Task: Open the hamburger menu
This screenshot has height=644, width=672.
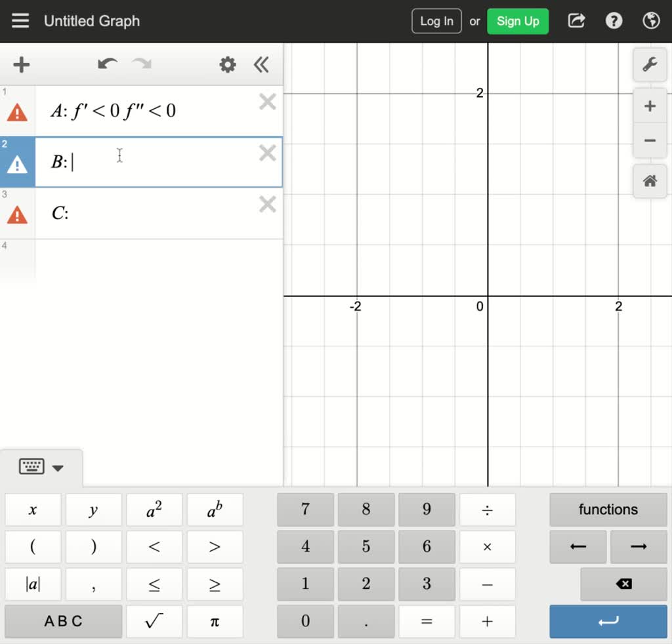Action: coord(20,20)
